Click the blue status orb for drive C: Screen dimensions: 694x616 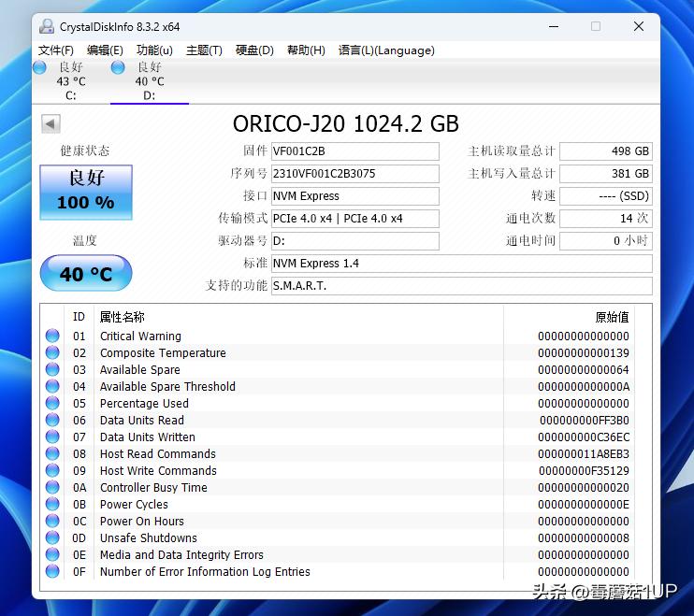39,67
